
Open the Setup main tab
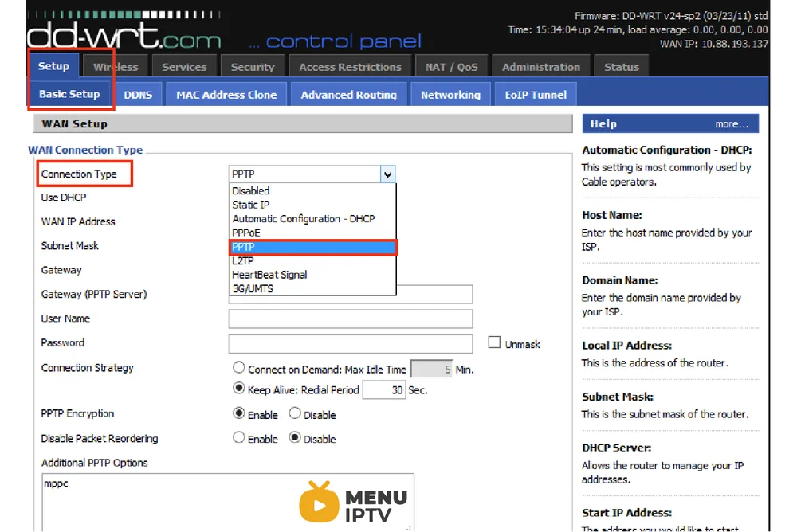(x=53, y=66)
